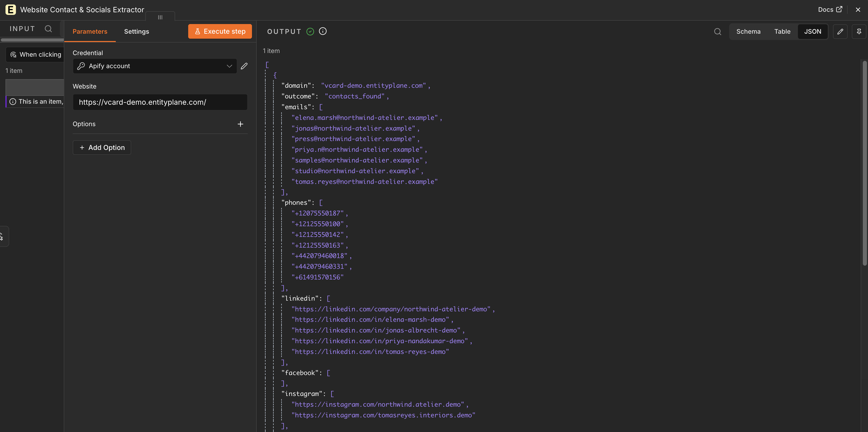Click the phone number +12125550163
Image resolution: width=868 pixels, height=432 pixels.
coord(318,245)
